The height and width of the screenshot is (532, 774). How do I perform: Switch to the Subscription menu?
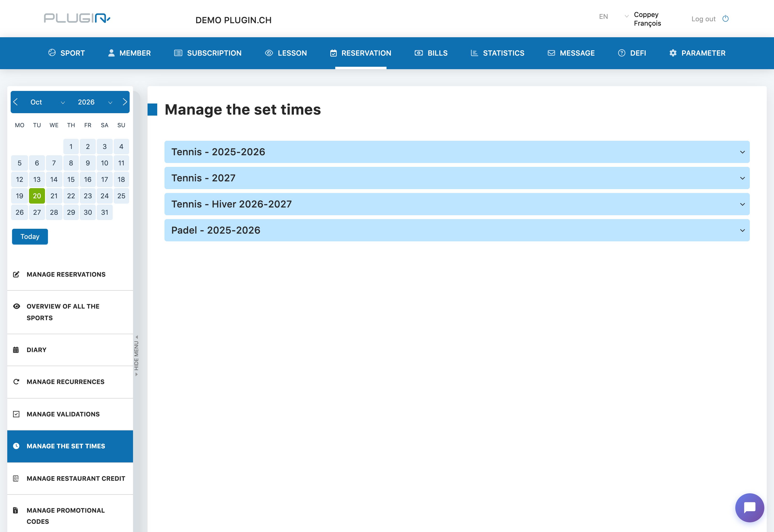(208, 53)
